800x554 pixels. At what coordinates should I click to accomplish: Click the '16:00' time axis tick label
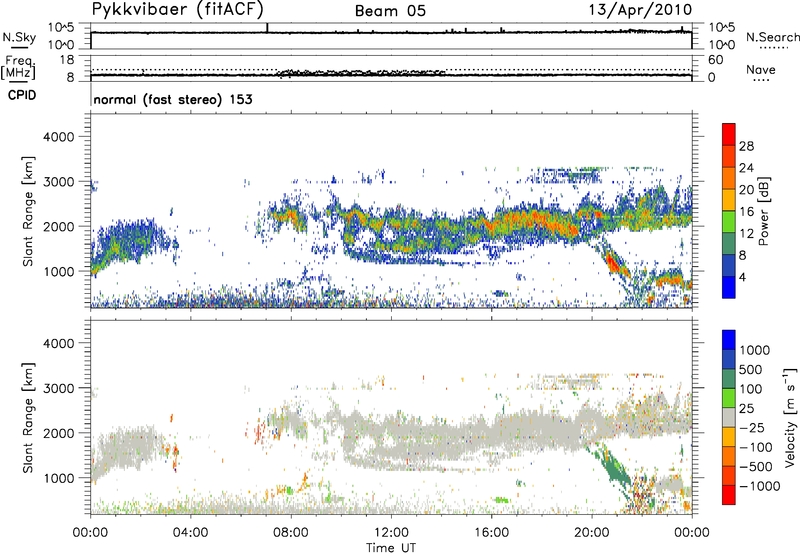point(491,533)
